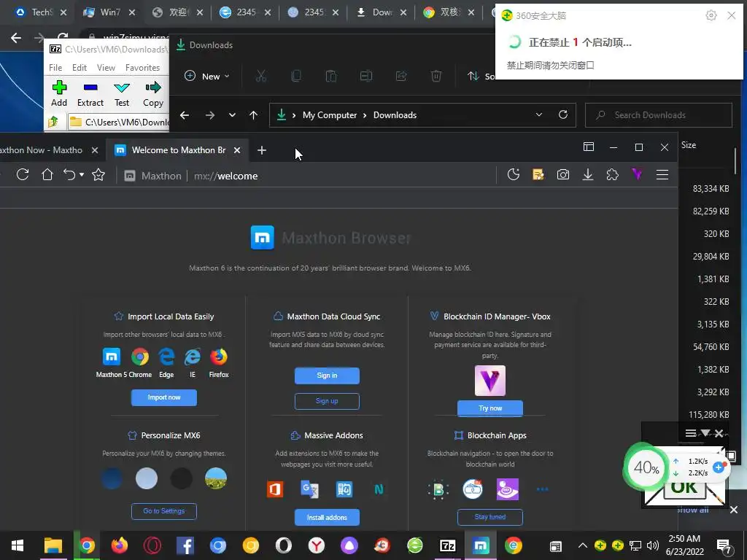
Task: Open a new Maxthon tab
Action: click(262, 150)
